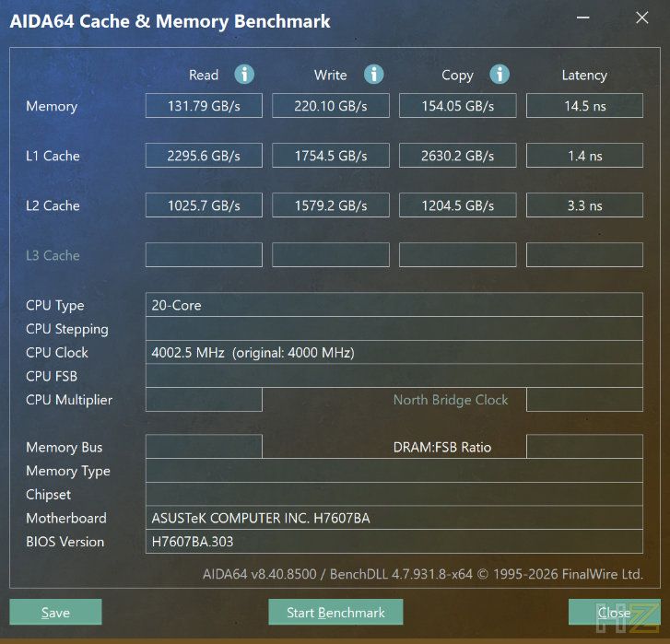Select the Memory latency 14.5 ns
Image resolution: width=670 pixels, height=644 pixels.
(x=584, y=105)
